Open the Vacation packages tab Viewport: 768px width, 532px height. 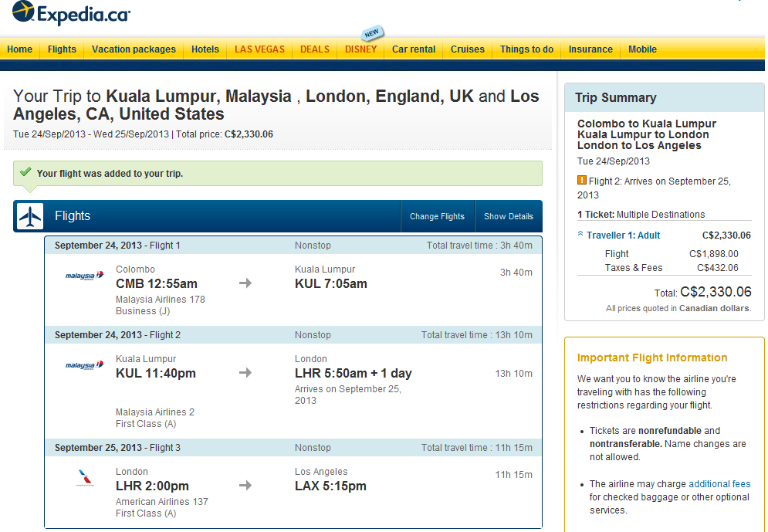[134, 49]
